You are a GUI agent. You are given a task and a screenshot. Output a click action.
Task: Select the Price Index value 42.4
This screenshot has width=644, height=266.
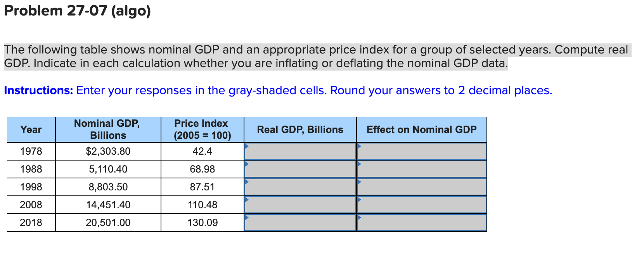[x=202, y=151]
